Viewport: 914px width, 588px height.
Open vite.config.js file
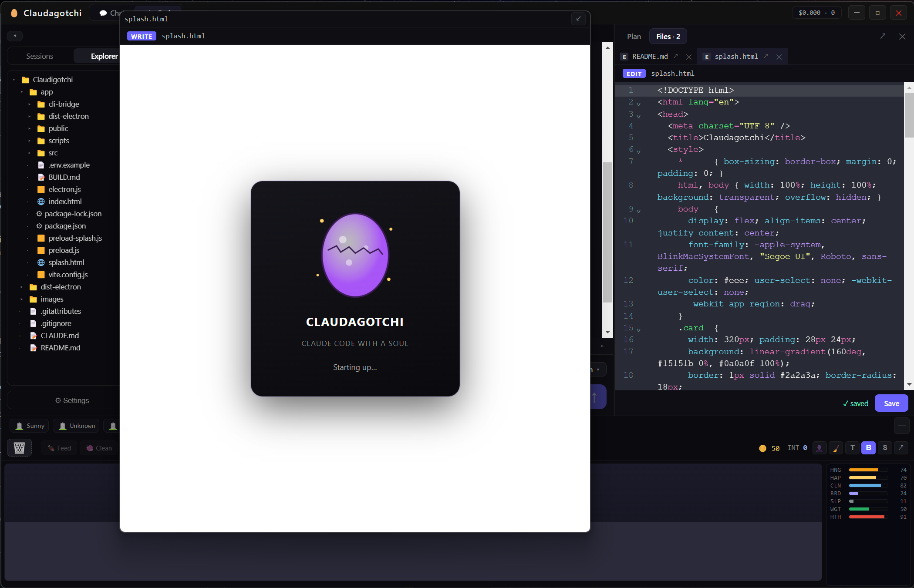click(68, 275)
